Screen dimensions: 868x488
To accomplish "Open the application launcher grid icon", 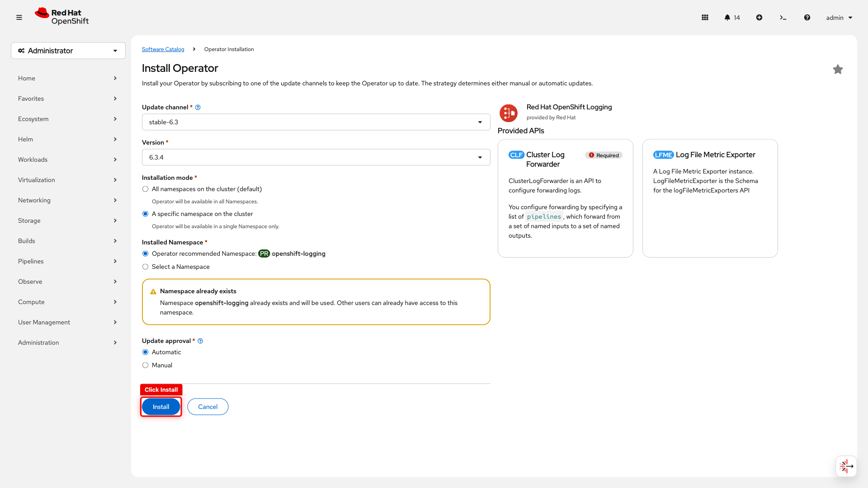I will (x=704, y=17).
